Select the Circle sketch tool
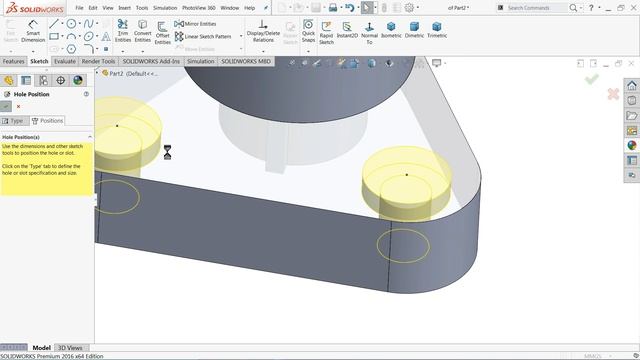This screenshot has height=360, width=640. [71, 24]
